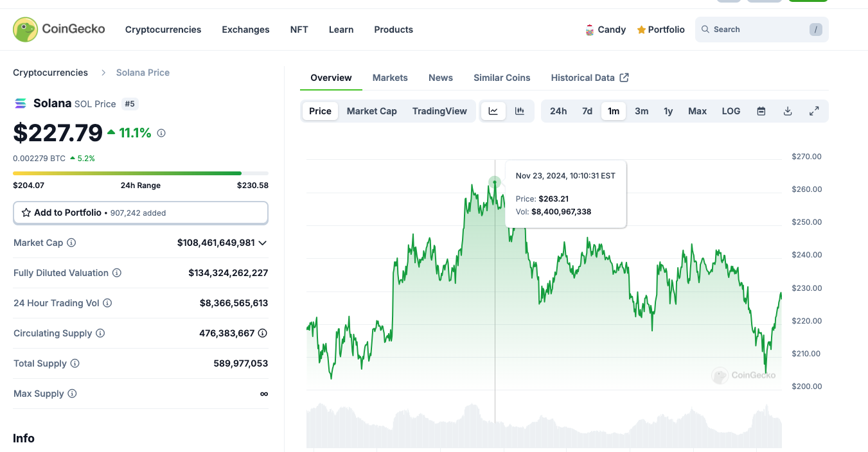
Task: Click the Portfolio star icon
Action: [x=641, y=30]
